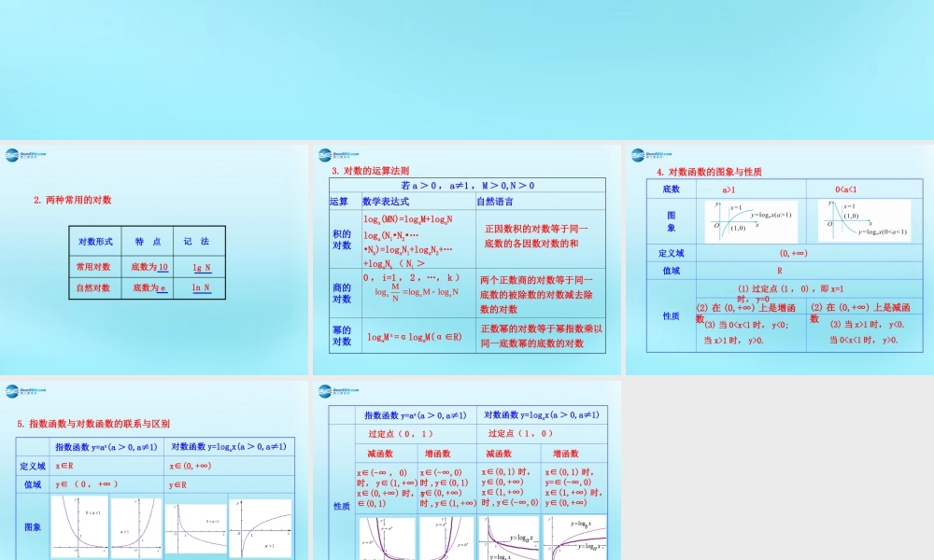Click the heading '3. 对数的运算法则'
This screenshot has width=934, height=560.
click(370, 171)
